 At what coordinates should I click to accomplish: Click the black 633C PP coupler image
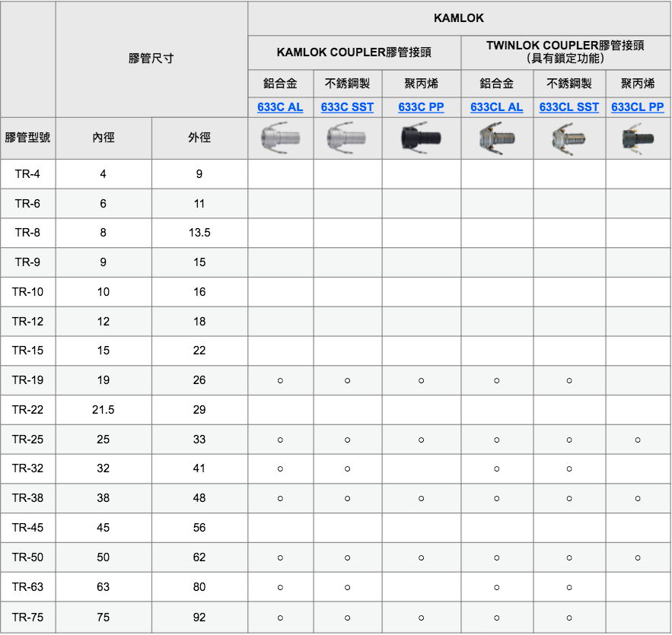421,138
